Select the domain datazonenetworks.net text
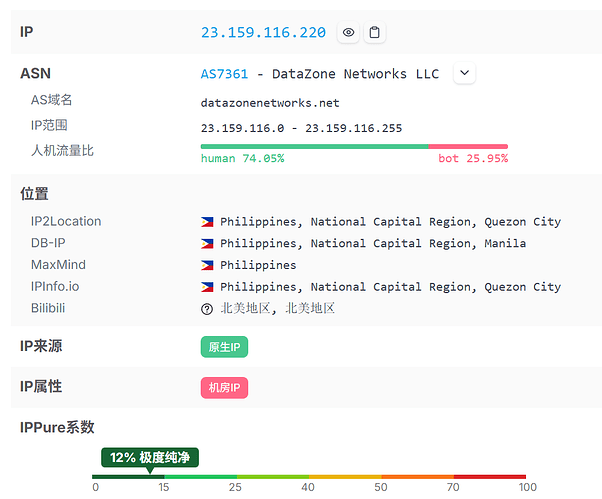Image resolution: width=602 pixels, height=499 pixels. (x=270, y=103)
